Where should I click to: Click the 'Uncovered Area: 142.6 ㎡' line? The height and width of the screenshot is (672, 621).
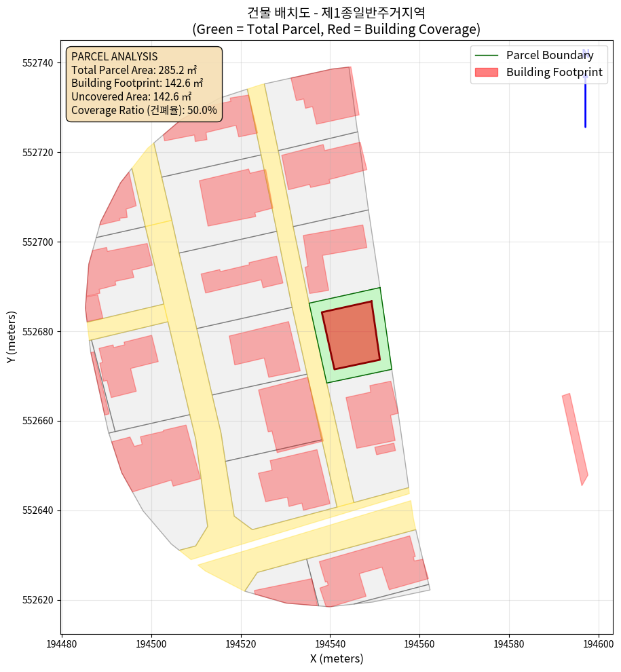(x=131, y=97)
